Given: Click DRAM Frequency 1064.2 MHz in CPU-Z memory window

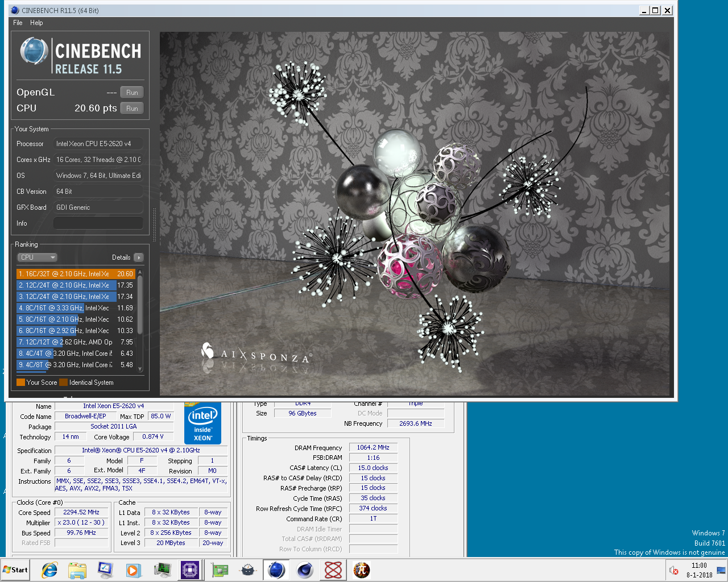Looking at the screenshot, I should coord(373,447).
